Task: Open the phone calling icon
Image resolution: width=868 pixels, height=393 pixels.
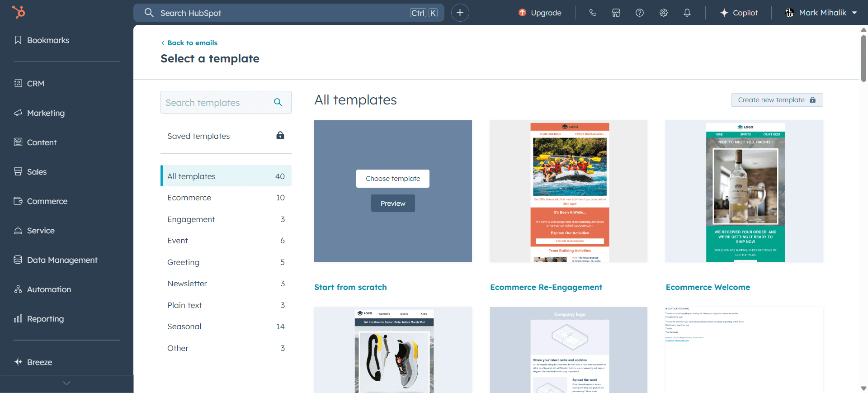Action: (x=593, y=13)
